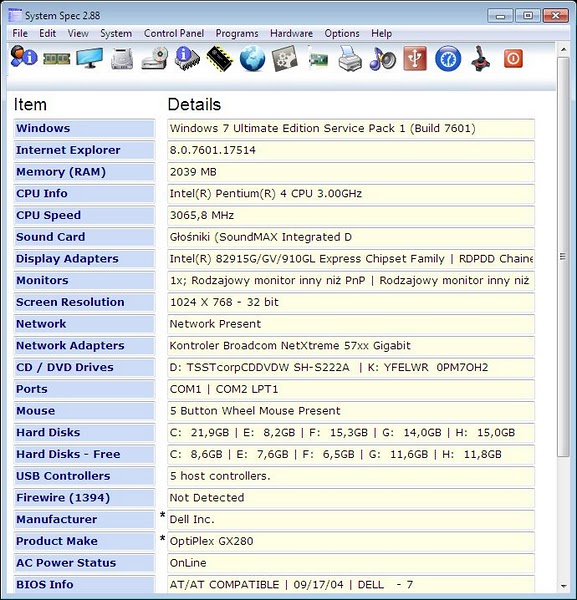Open the View menu

(x=78, y=33)
